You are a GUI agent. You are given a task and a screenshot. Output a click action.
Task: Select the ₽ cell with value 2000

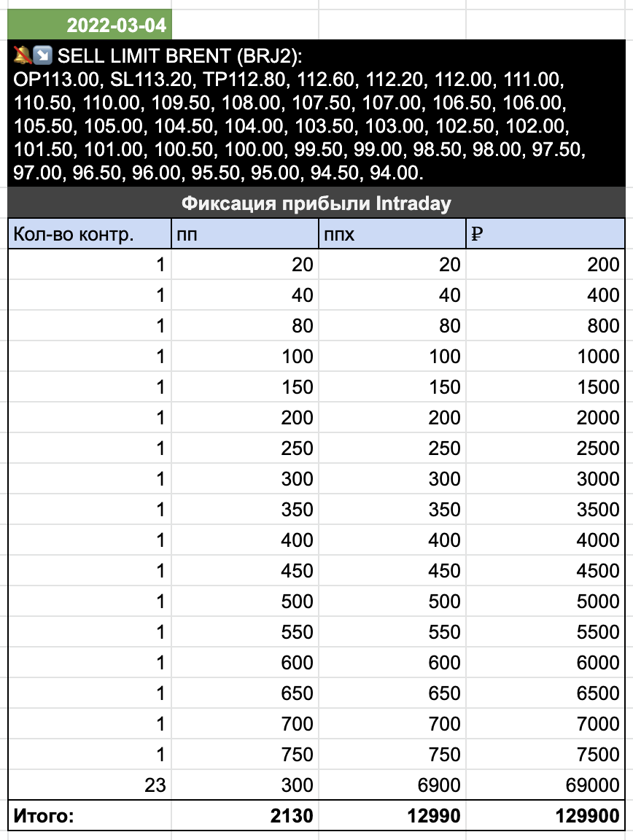(545, 417)
